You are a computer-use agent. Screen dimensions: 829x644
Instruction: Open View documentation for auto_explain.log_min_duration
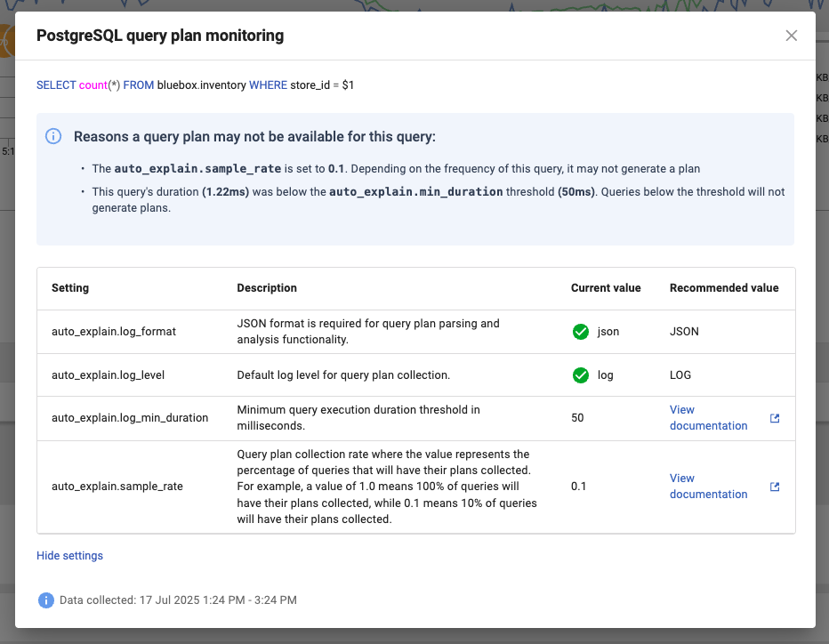[708, 418]
